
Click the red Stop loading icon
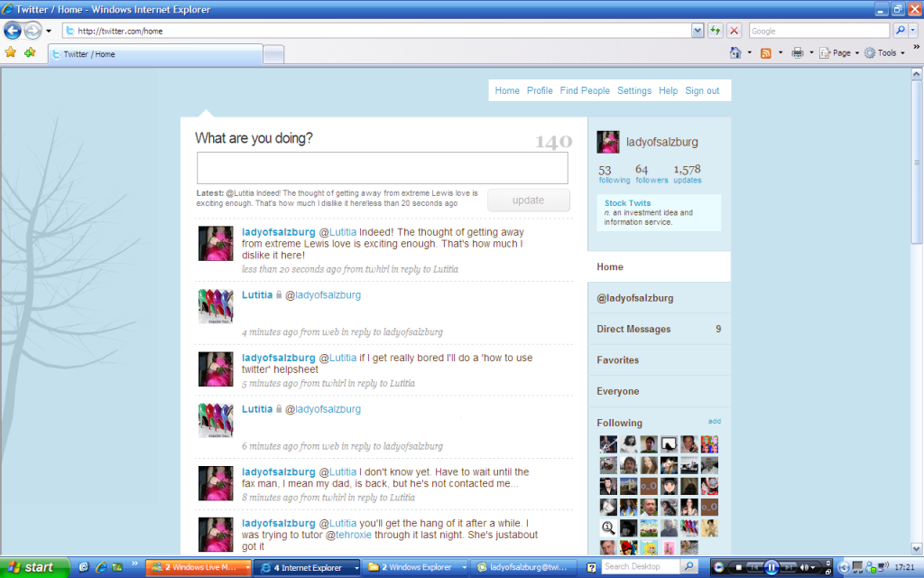pyautogui.click(x=734, y=31)
